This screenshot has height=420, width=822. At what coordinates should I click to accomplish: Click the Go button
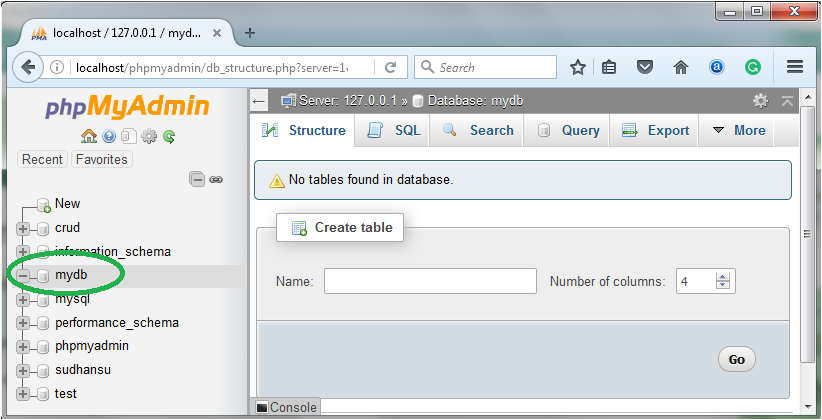pyautogui.click(x=736, y=360)
